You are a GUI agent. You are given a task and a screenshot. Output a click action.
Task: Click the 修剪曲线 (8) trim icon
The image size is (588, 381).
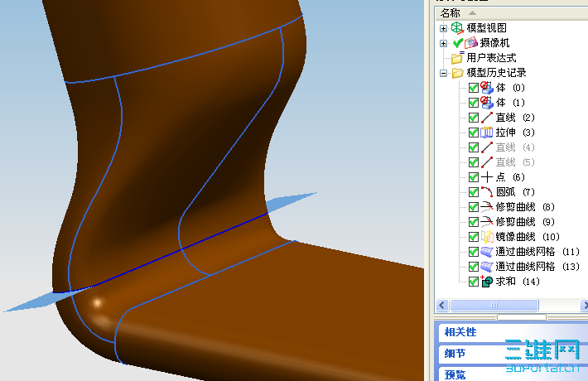pyautogui.click(x=487, y=207)
